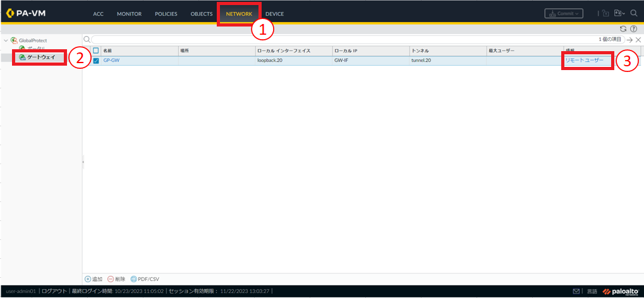The image size is (644, 298).
Task: Select the ゲートウェイ tree node
Action: coord(40,57)
